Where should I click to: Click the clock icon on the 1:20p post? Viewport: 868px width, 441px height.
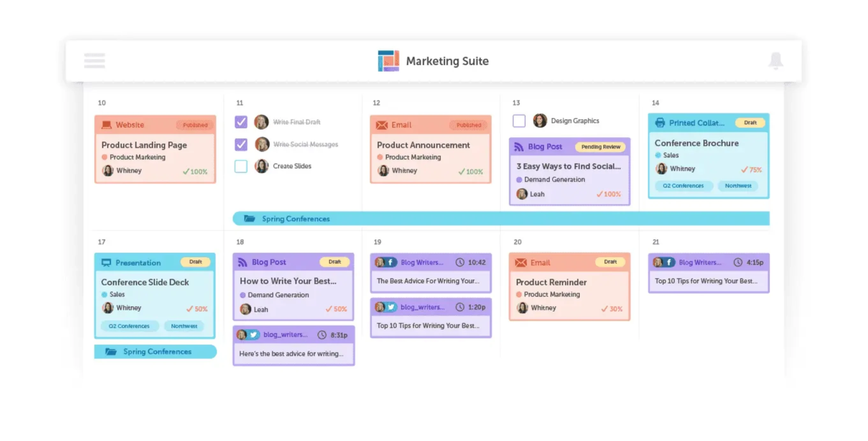[x=460, y=307]
